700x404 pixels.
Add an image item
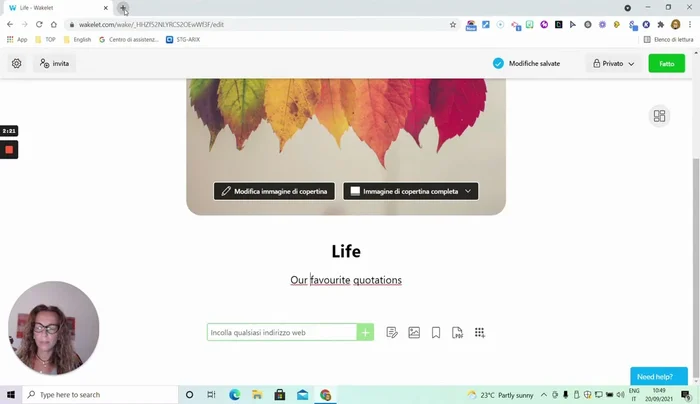tap(414, 333)
